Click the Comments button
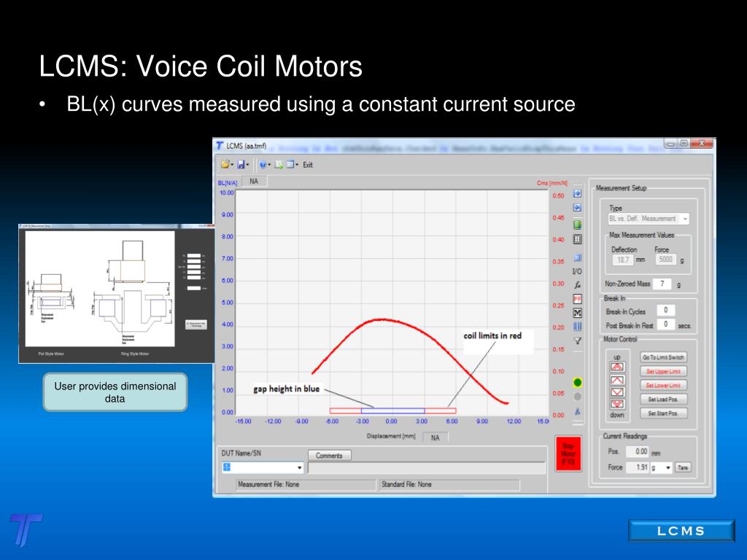 (329, 456)
